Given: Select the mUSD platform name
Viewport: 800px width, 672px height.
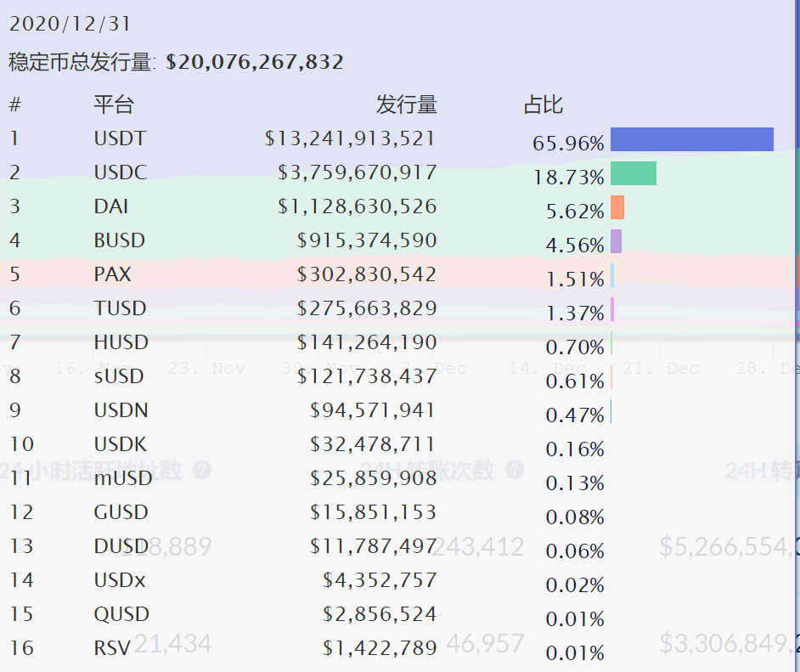Looking at the screenshot, I should point(123,478).
